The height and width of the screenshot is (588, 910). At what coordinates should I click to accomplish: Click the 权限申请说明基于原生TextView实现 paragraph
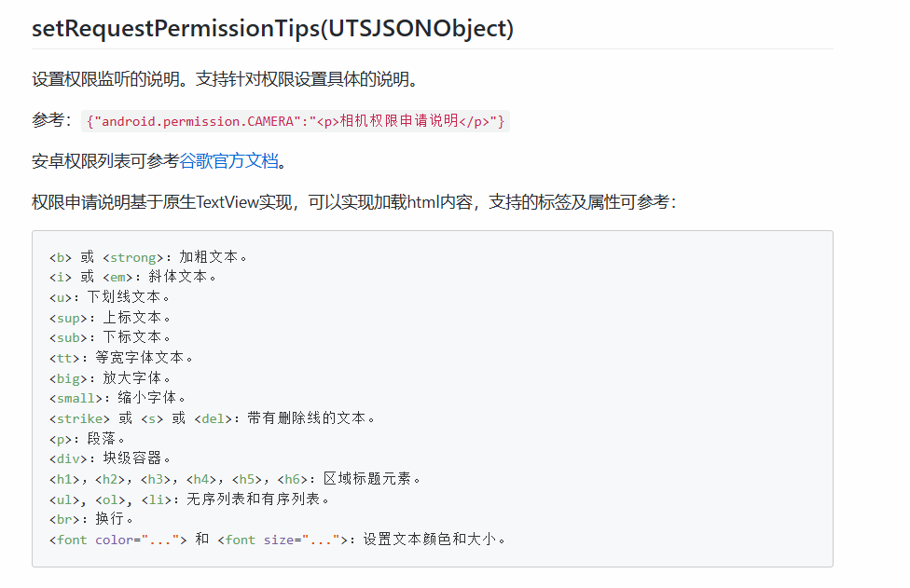(353, 201)
